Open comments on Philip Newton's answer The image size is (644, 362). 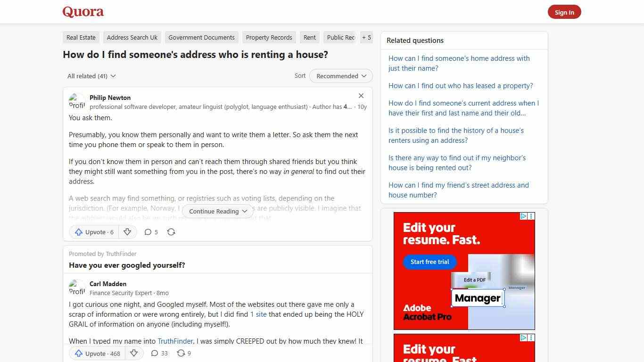[151, 232]
